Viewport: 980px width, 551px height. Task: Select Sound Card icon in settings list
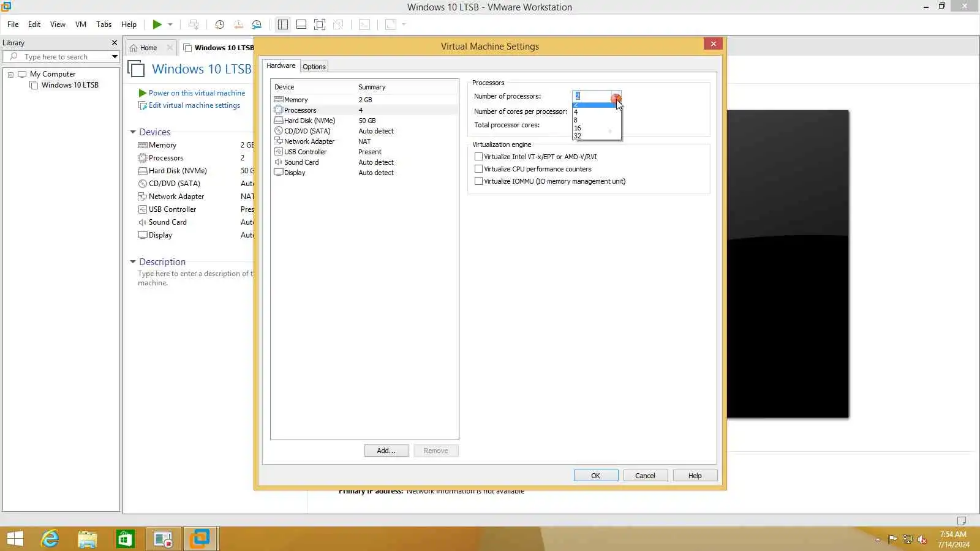279,162
